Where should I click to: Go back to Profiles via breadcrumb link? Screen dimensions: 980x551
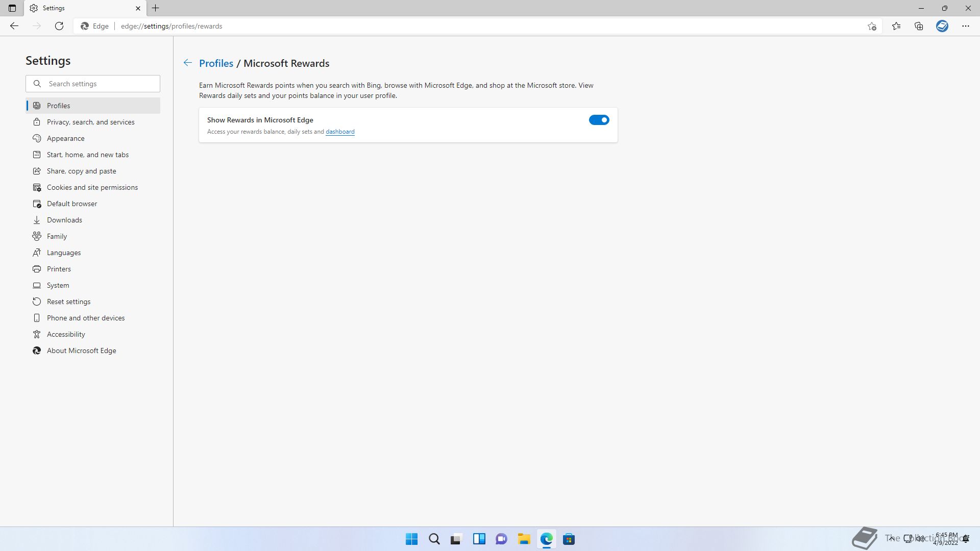coord(216,63)
